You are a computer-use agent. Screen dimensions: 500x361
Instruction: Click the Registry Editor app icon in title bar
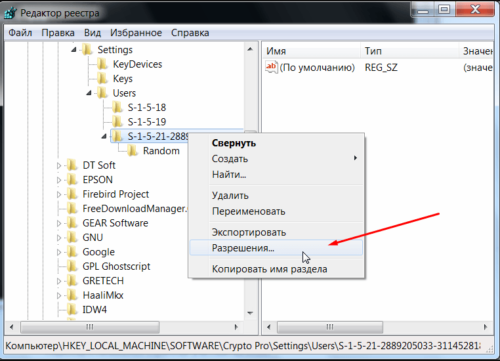[10, 13]
